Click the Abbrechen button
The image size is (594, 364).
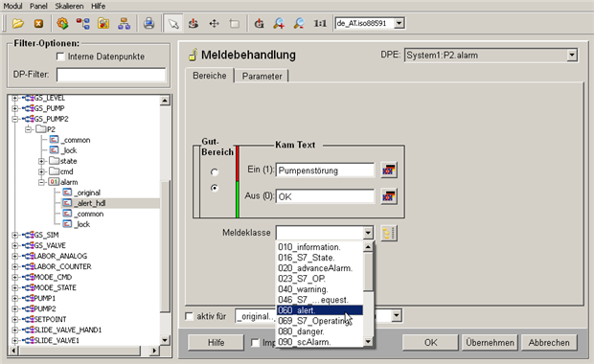549,342
